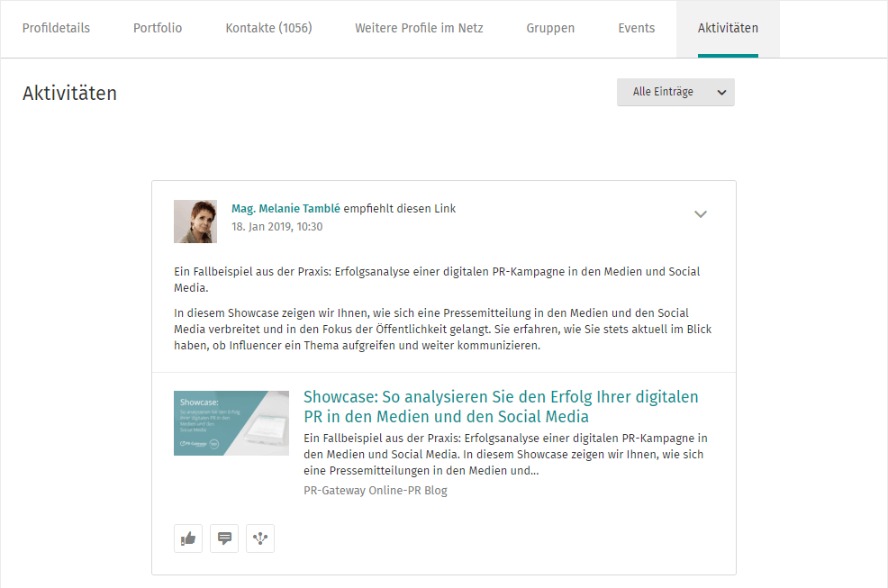
Task: Open the Portfolio tab
Action: click(158, 28)
